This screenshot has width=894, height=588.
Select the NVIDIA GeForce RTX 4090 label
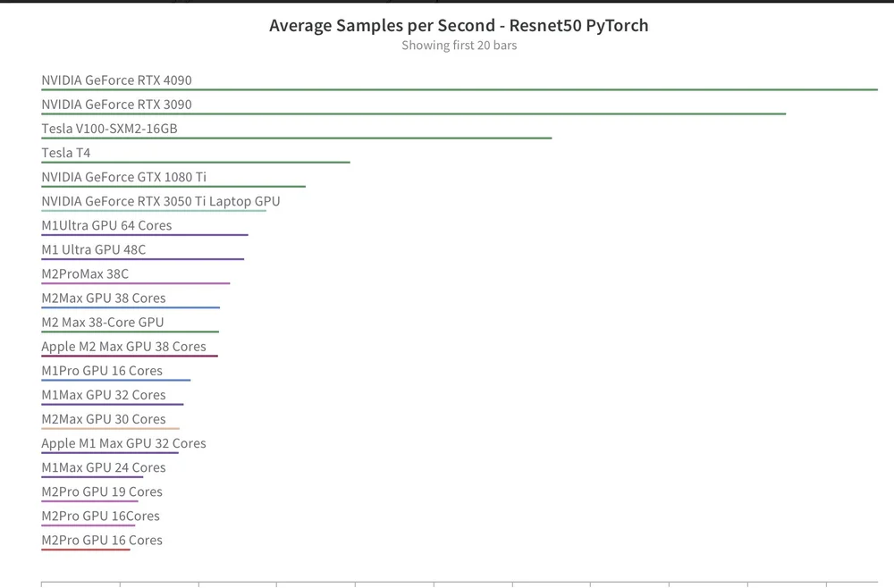point(116,80)
